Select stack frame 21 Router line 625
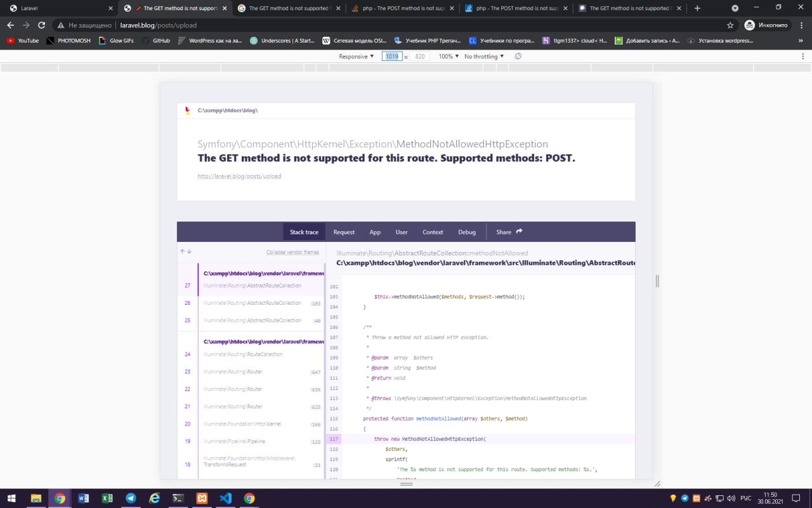Screen dimensions: 812x508 (x=251, y=406)
